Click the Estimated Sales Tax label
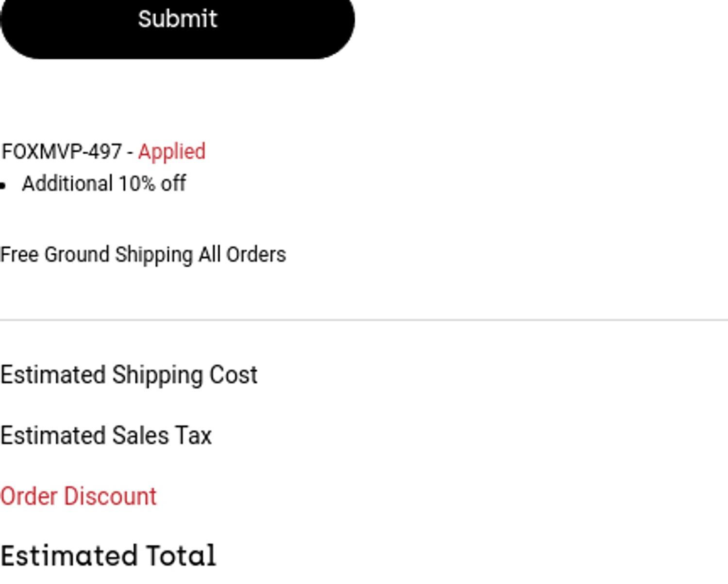 tap(106, 436)
